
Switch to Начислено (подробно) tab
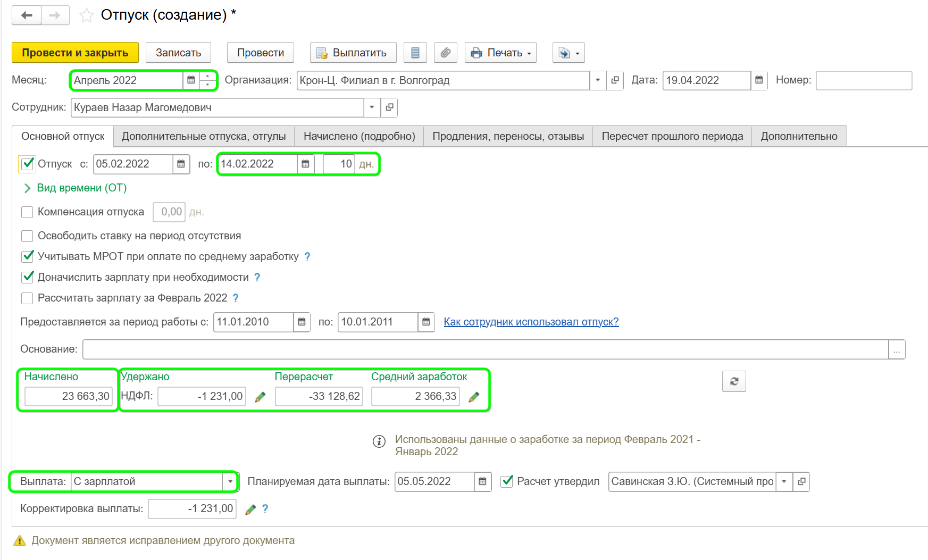(359, 136)
